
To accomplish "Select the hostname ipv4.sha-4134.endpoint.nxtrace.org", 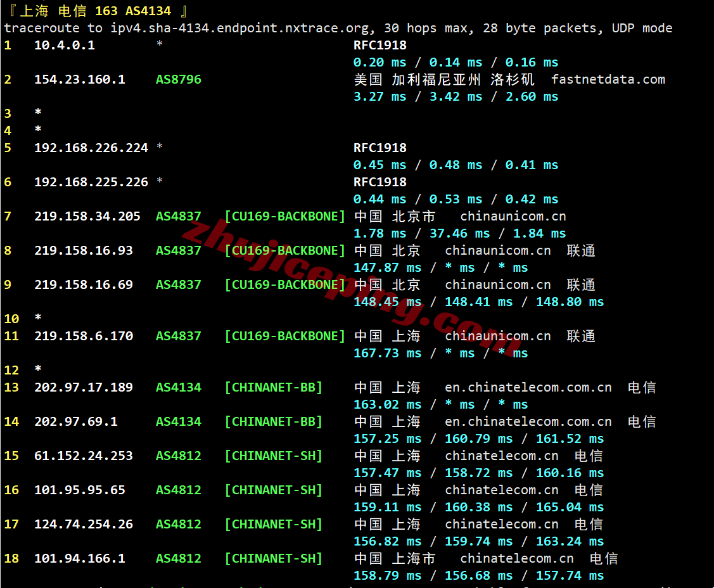I will click(x=241, y=29).
